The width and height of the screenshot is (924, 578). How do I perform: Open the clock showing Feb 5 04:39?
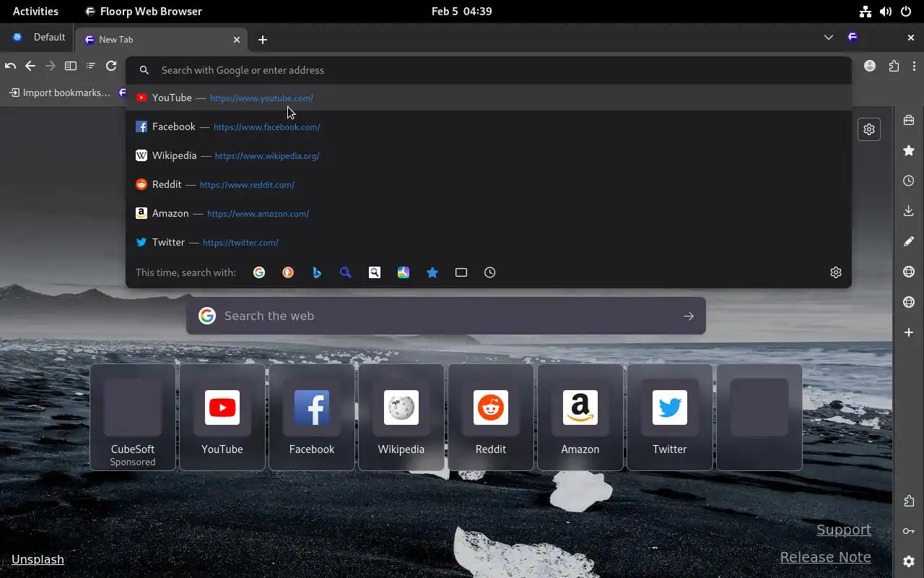tap(462, 11)
